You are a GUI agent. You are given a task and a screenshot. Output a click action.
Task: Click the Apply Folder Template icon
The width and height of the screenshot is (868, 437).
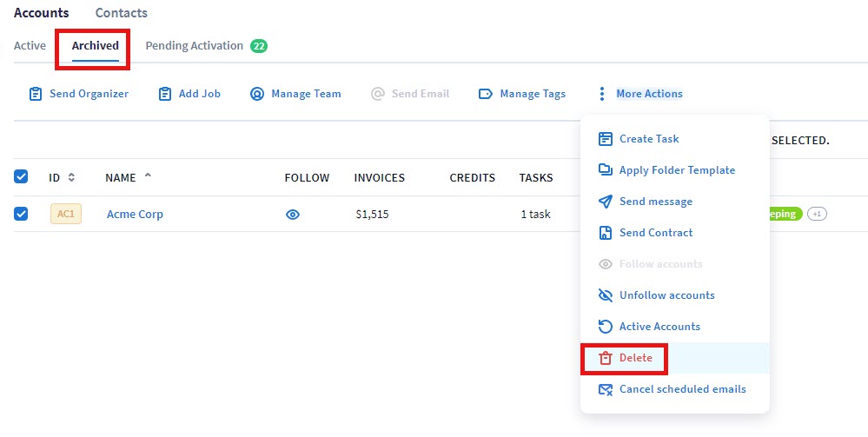point(606,170)
